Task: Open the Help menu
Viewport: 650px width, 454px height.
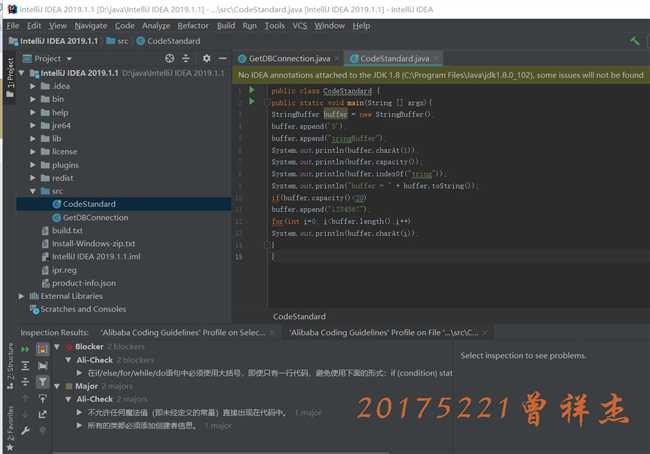Action: tap(361, 26)
